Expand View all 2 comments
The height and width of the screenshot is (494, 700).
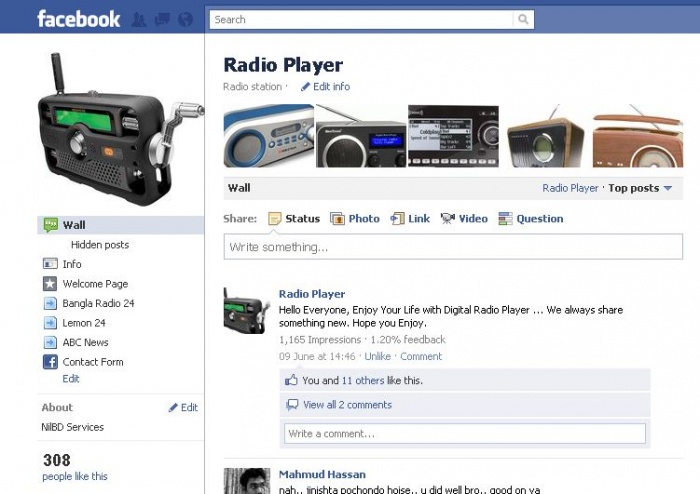point(347,405)
